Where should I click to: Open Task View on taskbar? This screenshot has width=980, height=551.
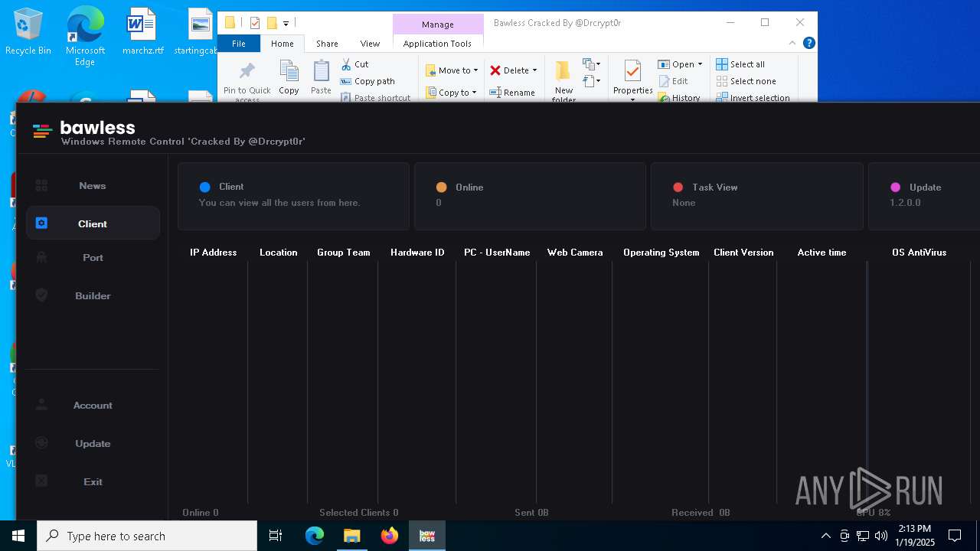pyautogui.click(x=276, y=536)
